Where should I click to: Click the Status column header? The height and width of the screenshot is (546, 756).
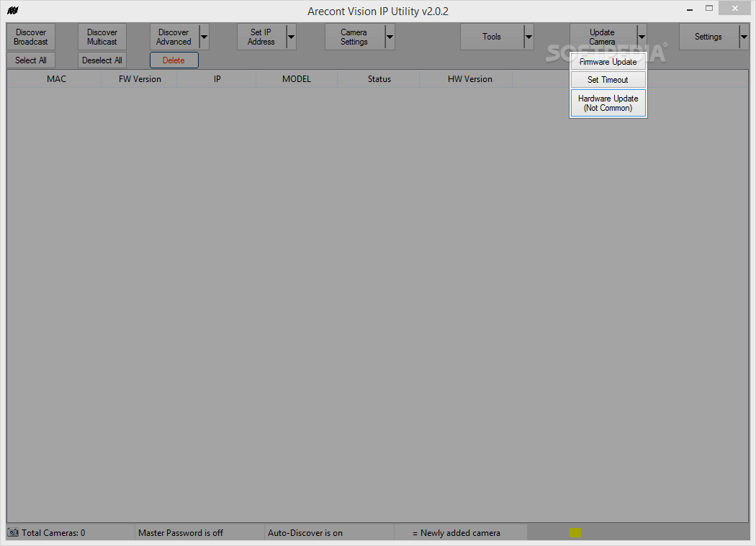[x=379, y=79]
